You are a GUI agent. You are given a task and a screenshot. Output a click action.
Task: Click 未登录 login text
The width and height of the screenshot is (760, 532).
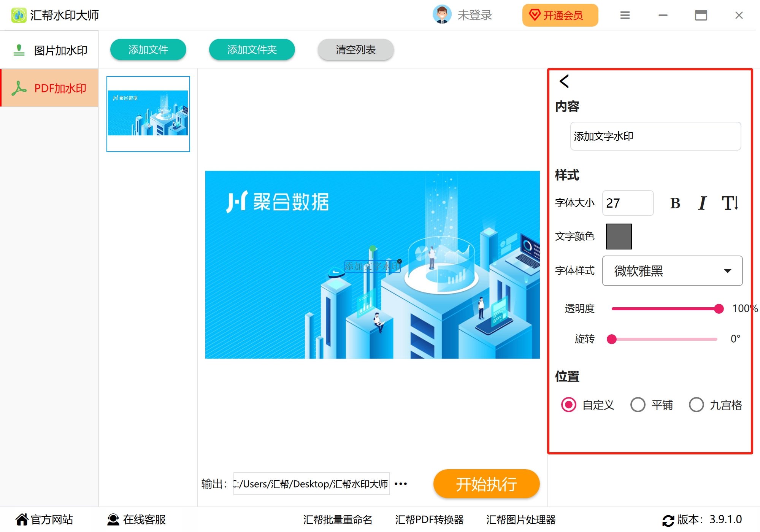point(474,15)
